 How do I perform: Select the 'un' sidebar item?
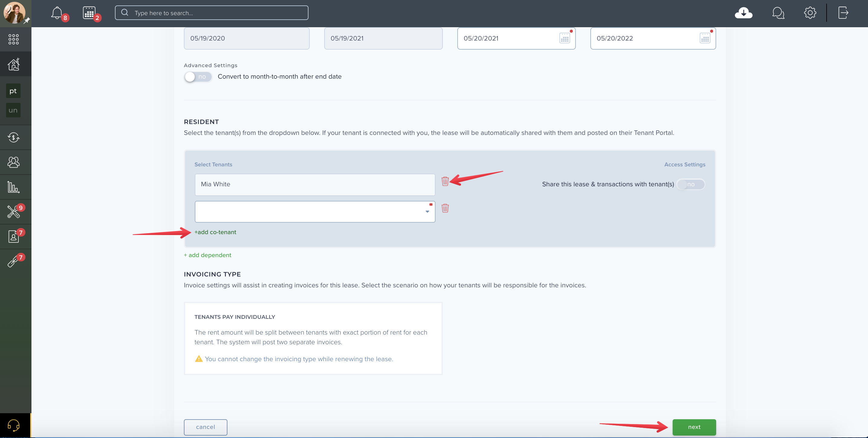(13, 110)
